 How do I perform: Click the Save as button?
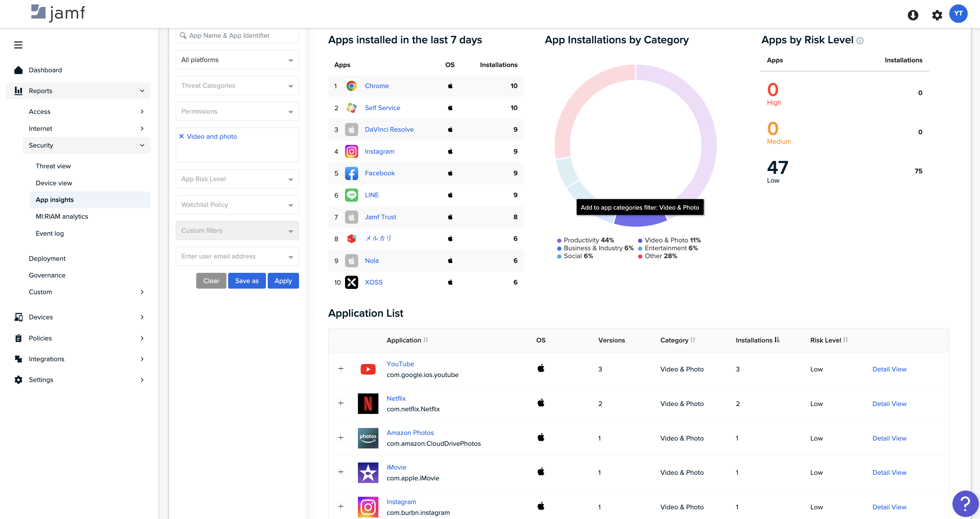tap(247, 281)
